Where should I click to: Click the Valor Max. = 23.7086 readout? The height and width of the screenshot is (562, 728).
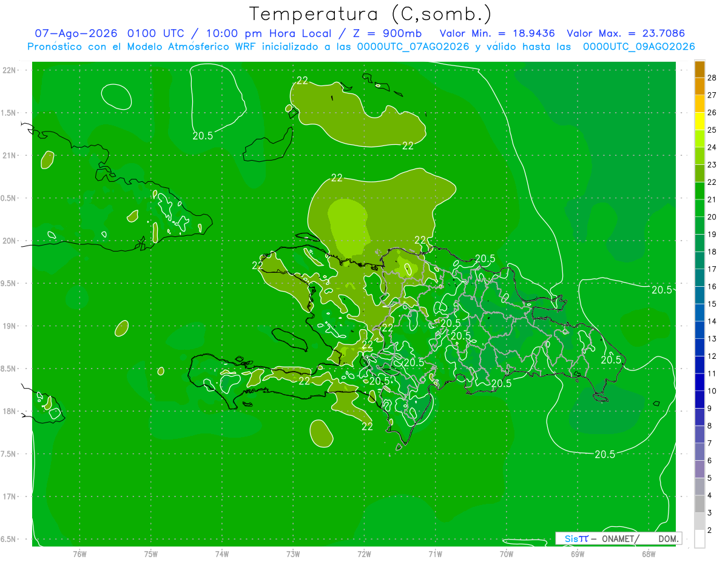point(626,33)
